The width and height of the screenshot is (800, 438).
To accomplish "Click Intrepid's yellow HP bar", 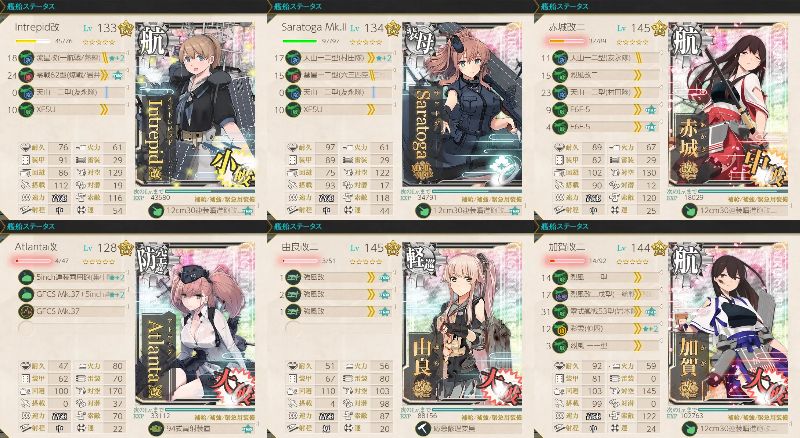I will (33, 42).
